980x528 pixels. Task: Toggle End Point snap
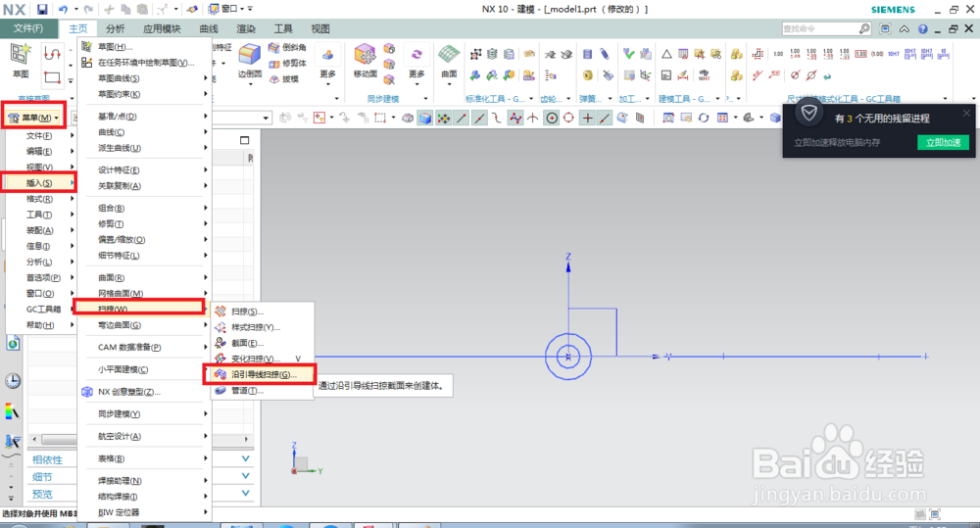click(462, 118)
